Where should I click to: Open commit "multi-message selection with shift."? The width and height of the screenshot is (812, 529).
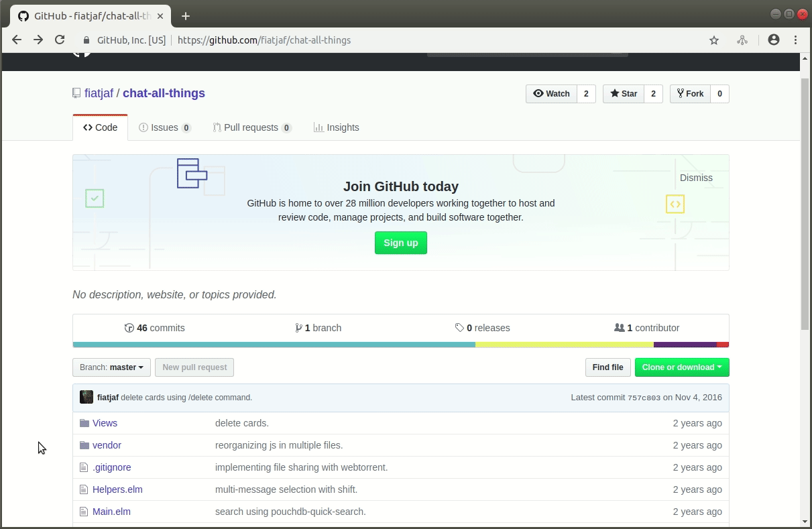point(286,489)
